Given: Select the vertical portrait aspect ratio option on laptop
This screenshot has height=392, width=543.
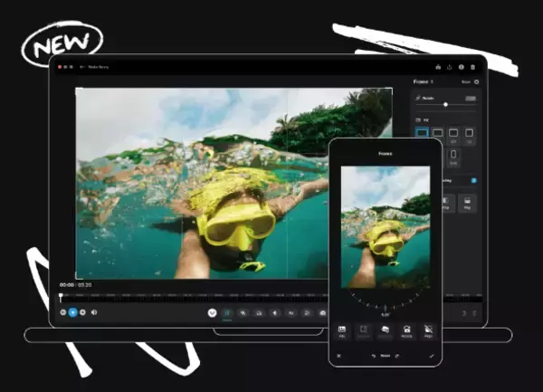Looking at the screenshot, I should point(453,157).
